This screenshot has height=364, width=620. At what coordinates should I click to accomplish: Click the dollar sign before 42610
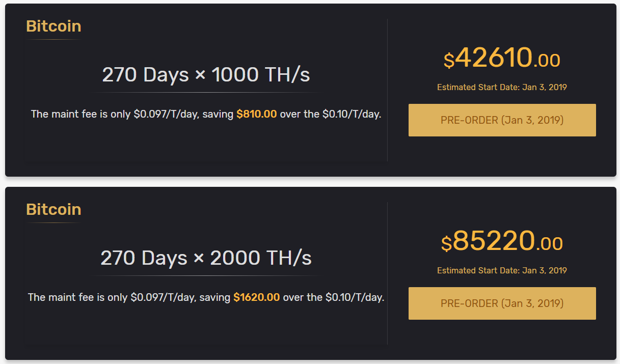448,61
